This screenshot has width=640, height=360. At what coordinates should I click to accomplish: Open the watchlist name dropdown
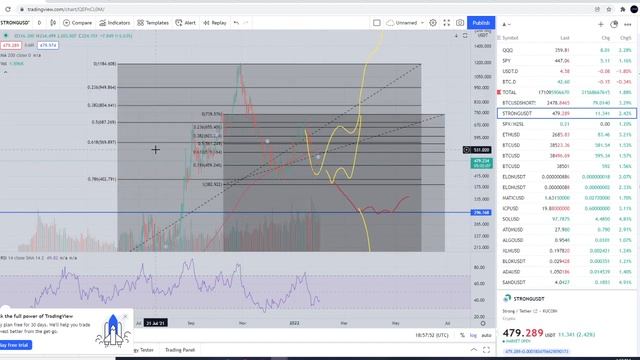click(x=506, y=24)
